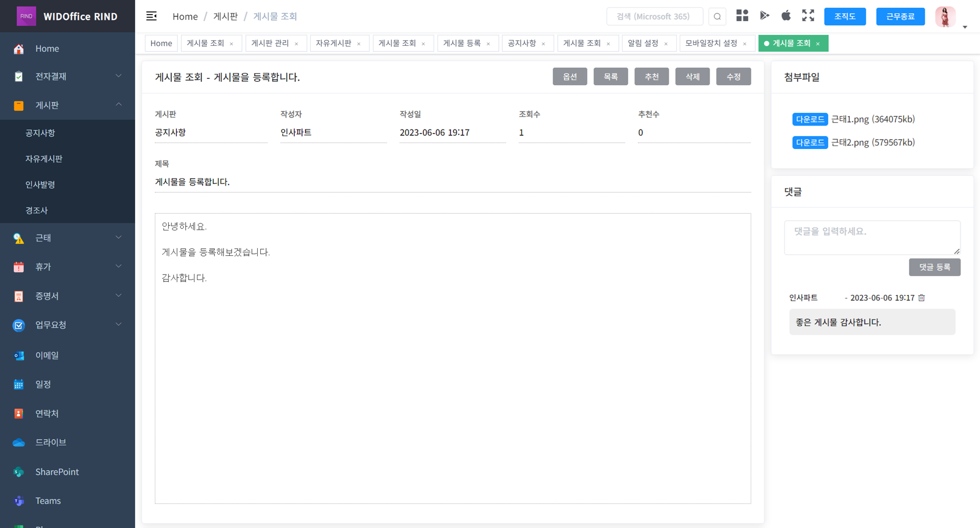The width and height of the screenshot is (980, 528).
Task: Download the 근태1.png attachment
Action: point(809,119)
